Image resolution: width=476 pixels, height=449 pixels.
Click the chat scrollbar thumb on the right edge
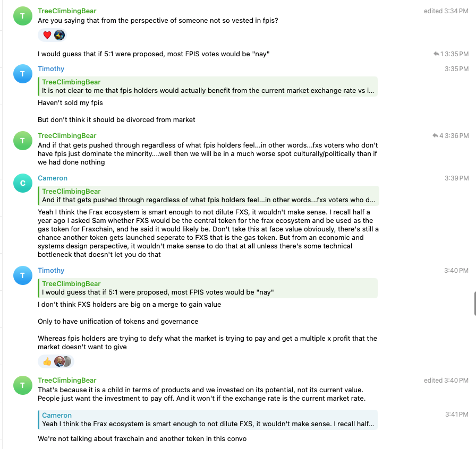point(474,303)
